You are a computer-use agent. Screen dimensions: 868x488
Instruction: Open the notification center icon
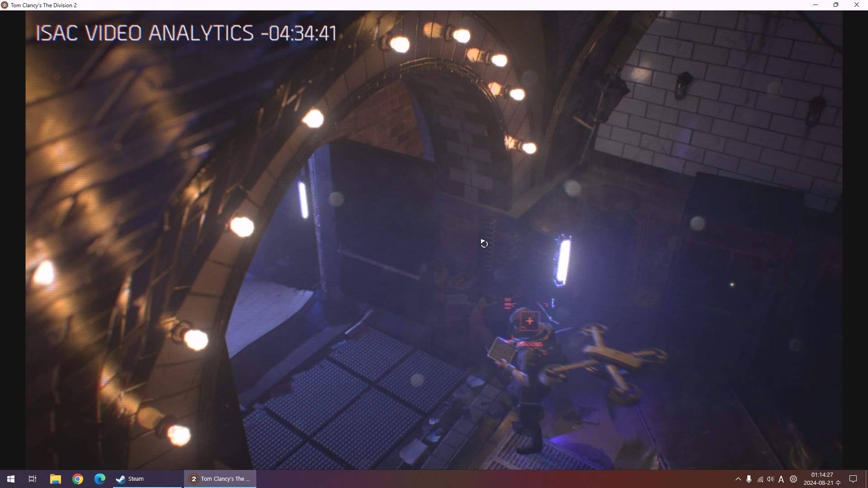pos(854,479)
